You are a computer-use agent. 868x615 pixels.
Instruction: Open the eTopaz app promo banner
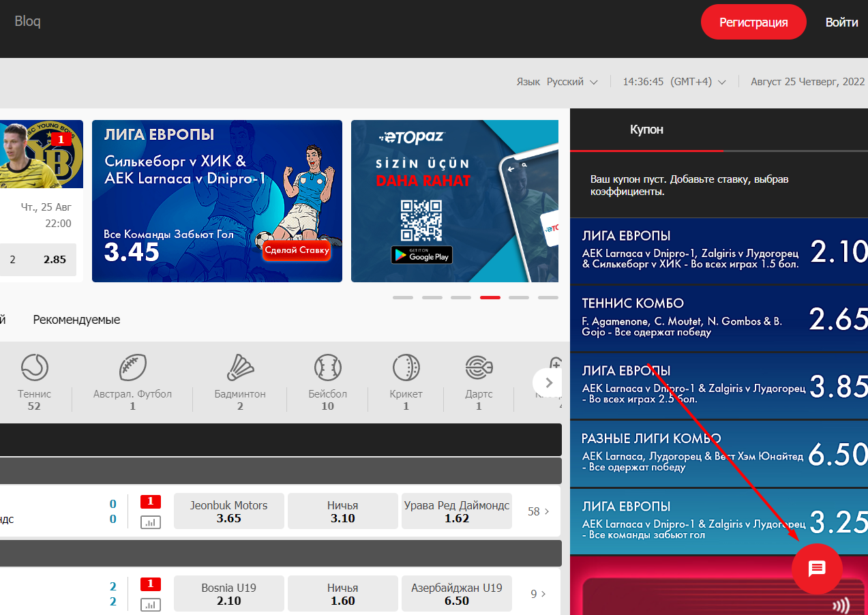(455, 201)
